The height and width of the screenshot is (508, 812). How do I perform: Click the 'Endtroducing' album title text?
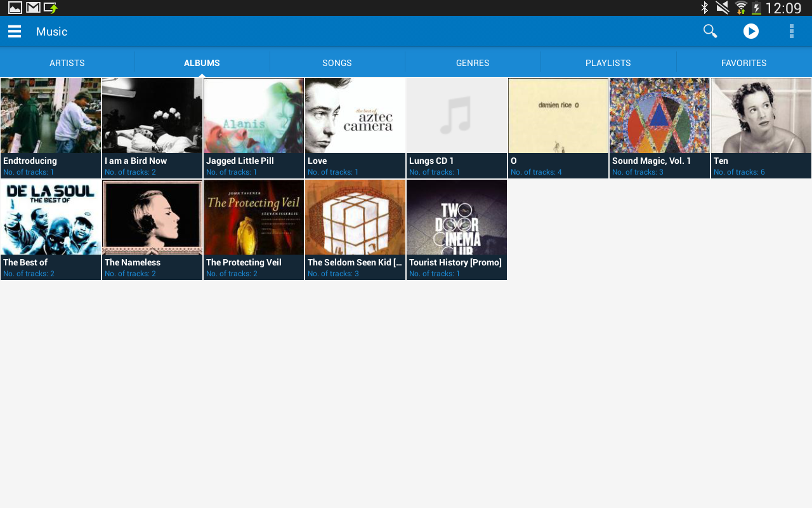tap(30, 161)
